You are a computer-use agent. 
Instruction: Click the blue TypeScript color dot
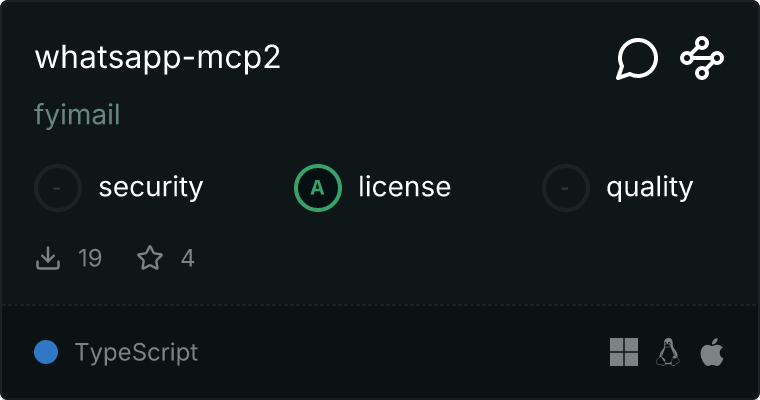pos(46,352)
